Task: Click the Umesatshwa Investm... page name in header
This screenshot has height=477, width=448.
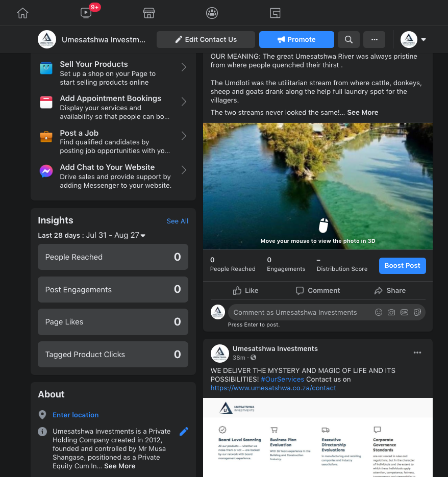Action: (104, 40)
